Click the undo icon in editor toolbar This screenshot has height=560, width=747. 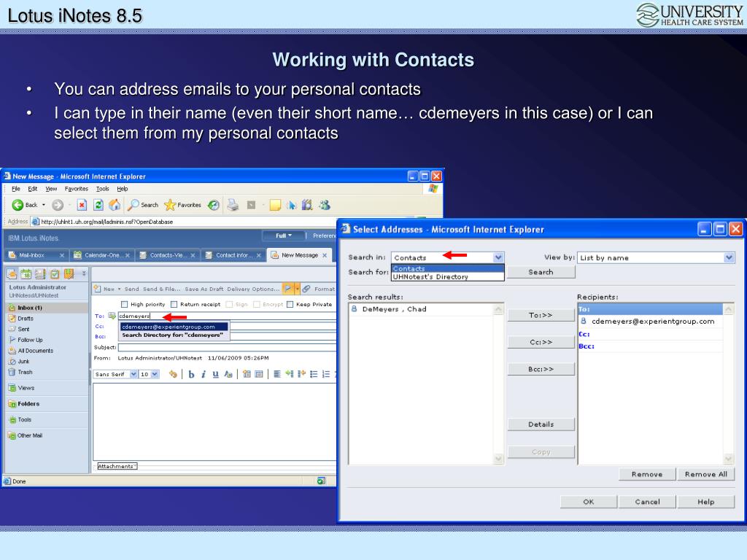click(x=173, y=374)
